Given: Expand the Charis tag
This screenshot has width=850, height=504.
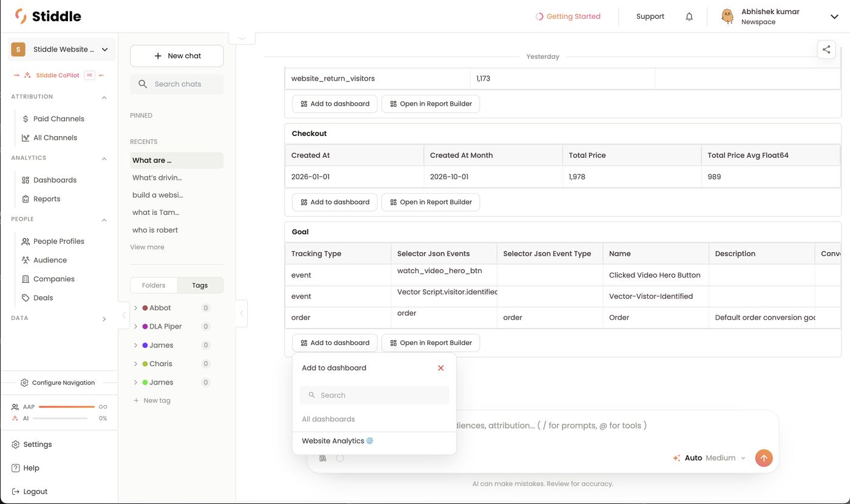Looking at the screenshot, I should pyautogui.click(x=135, y=364).
